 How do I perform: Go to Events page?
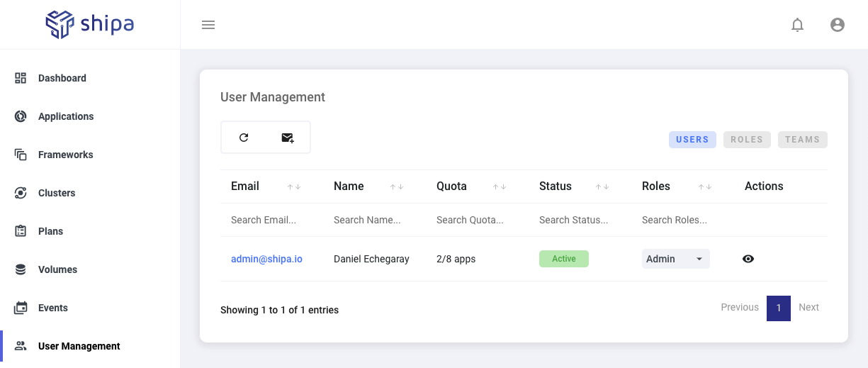tap(53, 308)
